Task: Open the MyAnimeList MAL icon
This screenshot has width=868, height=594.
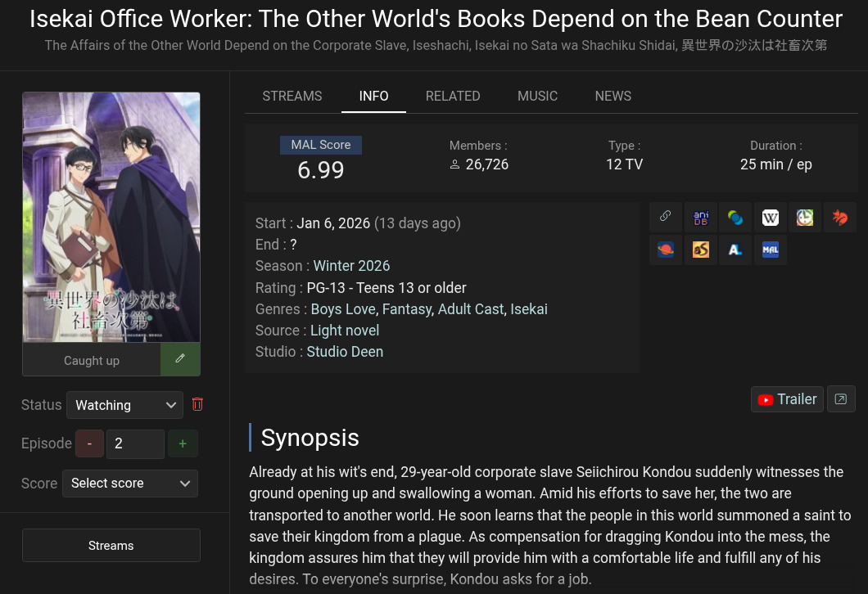Action: (x=770, y=250)
